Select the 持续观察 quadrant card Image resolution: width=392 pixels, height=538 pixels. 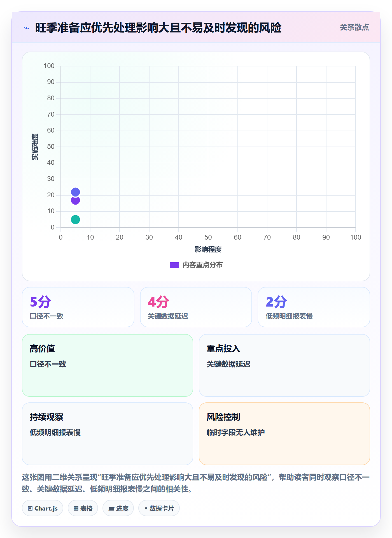108,434
